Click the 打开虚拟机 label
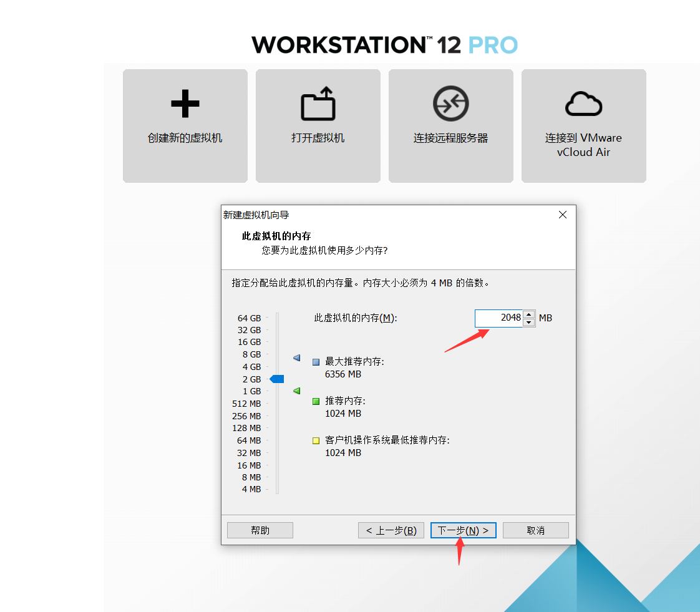 [318, 138]
